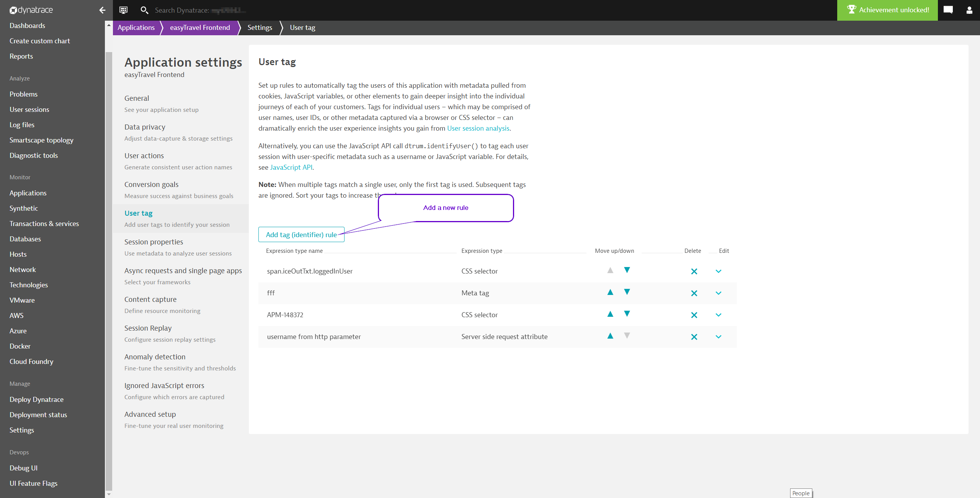This screenshot has height=498, width=980.
Task: Expand edit for APM-148372 rule
Action: (x=719, y=315)
